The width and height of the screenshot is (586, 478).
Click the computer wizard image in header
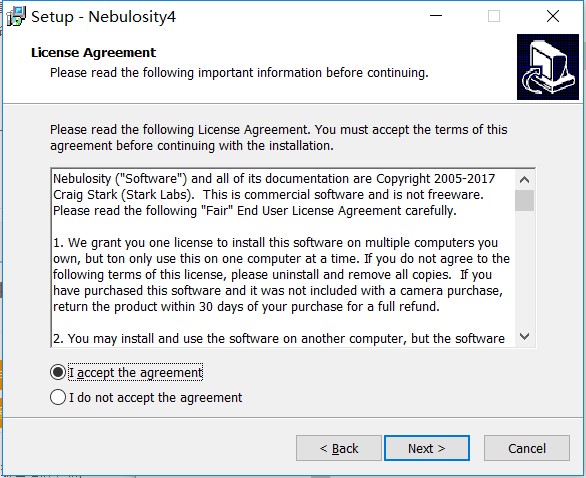pos(548,67)
